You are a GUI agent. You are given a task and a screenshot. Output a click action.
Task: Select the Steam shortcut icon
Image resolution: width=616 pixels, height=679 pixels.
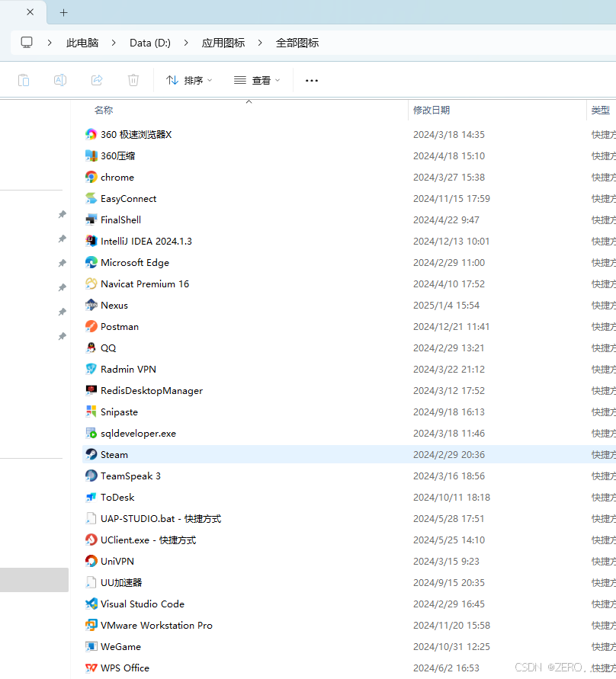(91, 454)
